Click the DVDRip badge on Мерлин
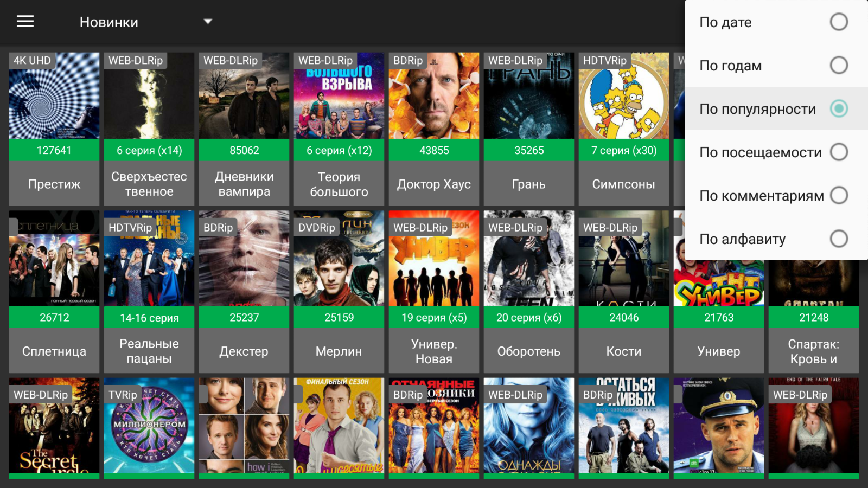This screenshot has height=488, width=868. coord(317,228)
